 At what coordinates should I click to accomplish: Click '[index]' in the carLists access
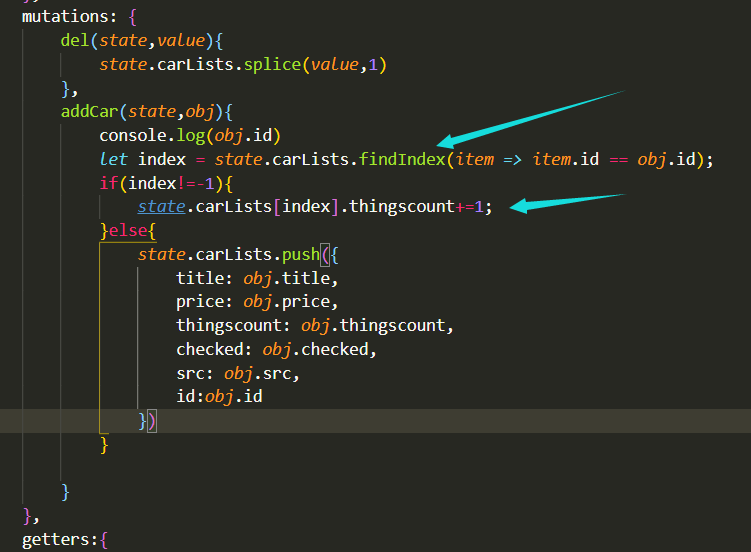306,207
